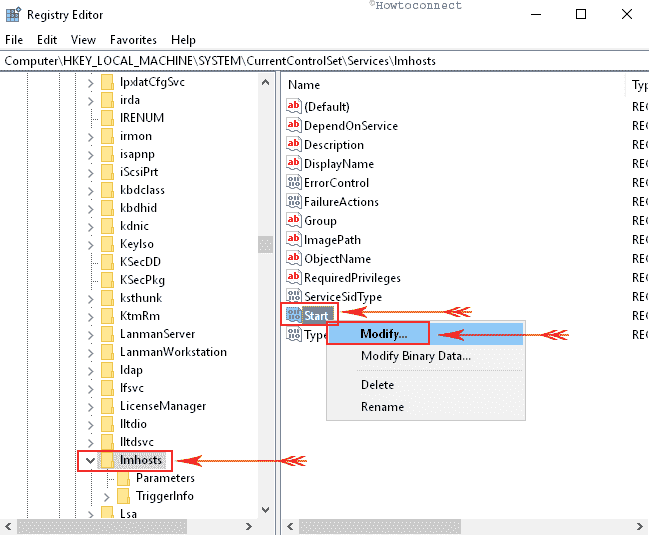
Task: Click the folder icon of KtmRm key
Action: click(107, 316)
